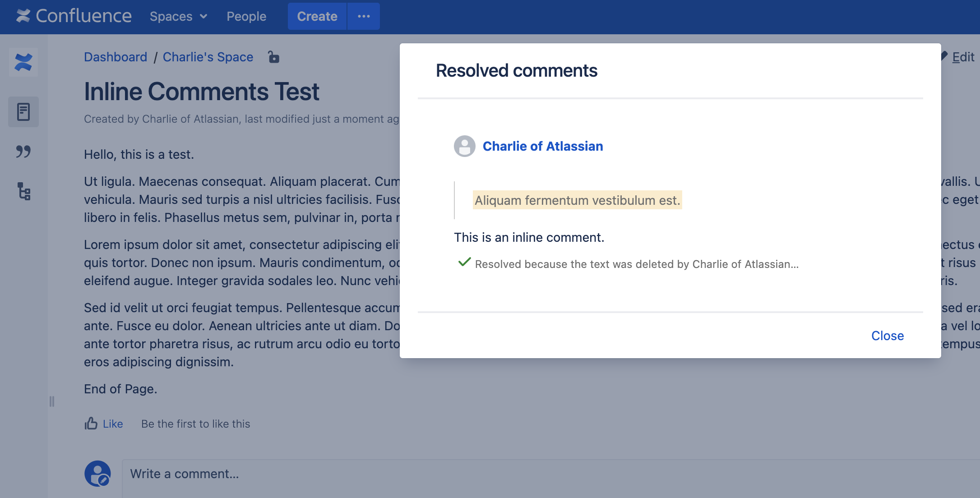Click the Confluence logo in header

coord(74,16)
